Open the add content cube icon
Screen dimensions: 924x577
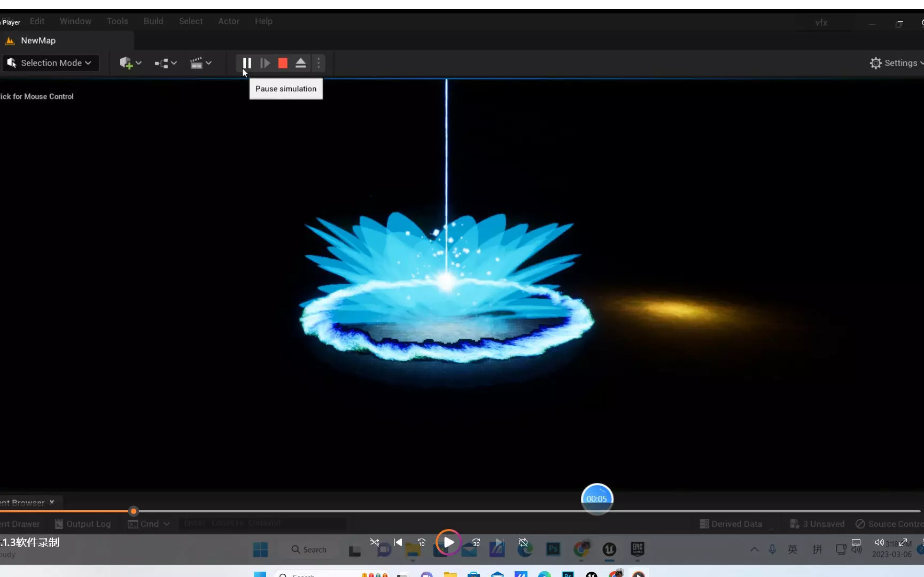click(126, 63)
